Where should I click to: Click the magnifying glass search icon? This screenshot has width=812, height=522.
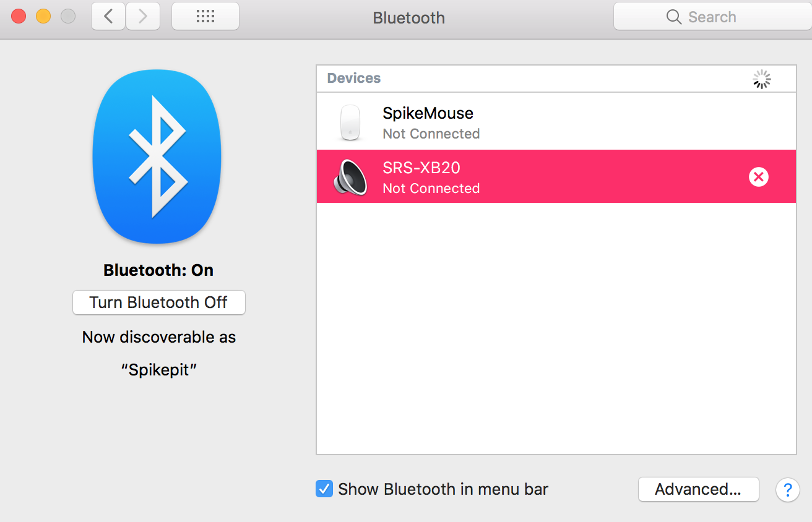(x=674, y=17)
